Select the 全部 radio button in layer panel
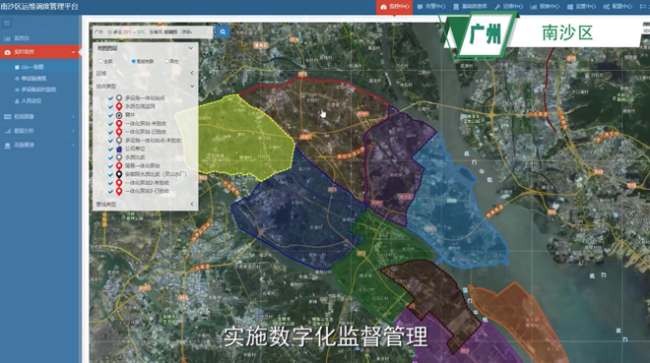 tap(100, 61)
